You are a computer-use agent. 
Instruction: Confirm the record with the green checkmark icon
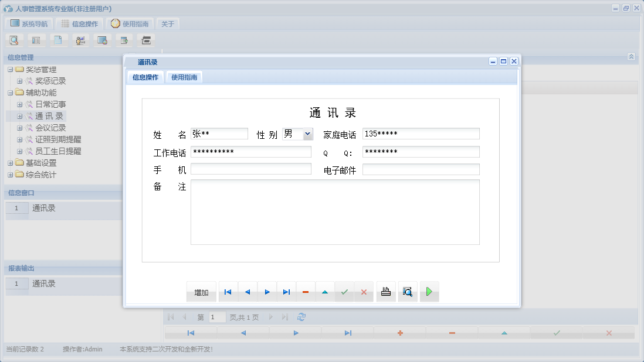(x=344, y=291)
